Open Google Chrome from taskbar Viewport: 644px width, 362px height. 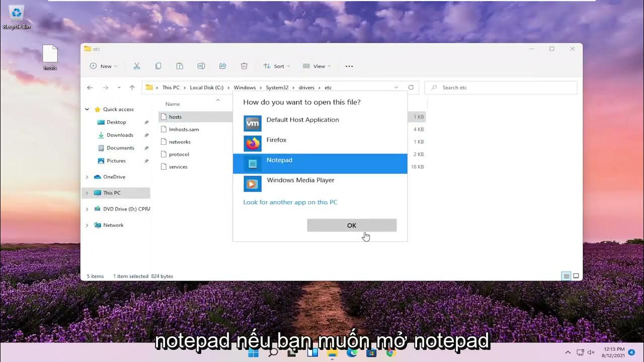tap(391, 352)
